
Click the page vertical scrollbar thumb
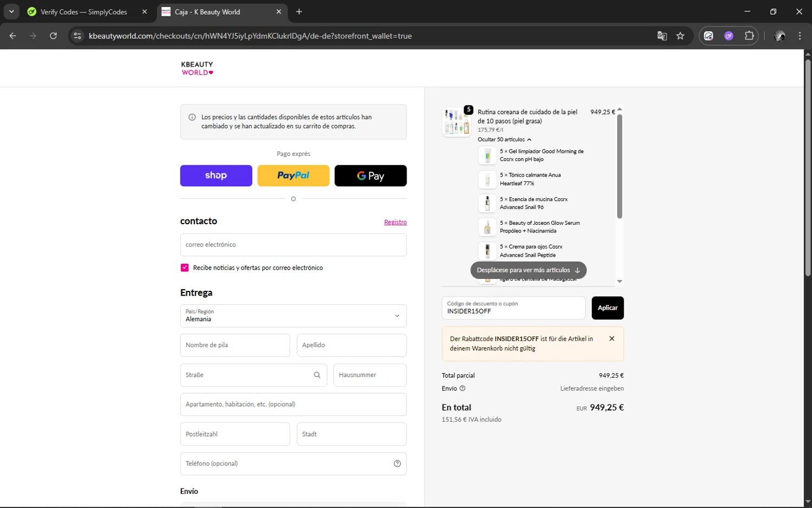click(x=808, y=168)
